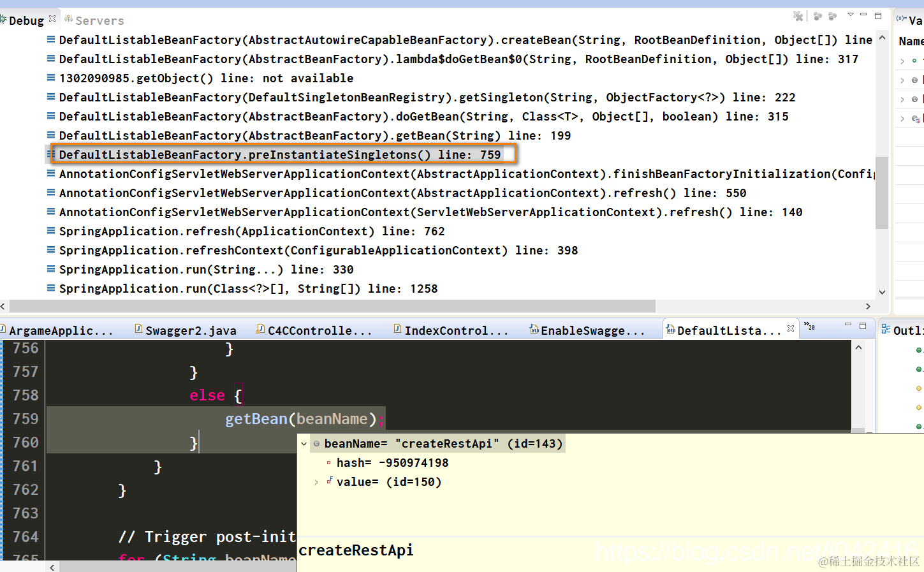Switch to EnableSwagge... editor tab

[587, 330]
